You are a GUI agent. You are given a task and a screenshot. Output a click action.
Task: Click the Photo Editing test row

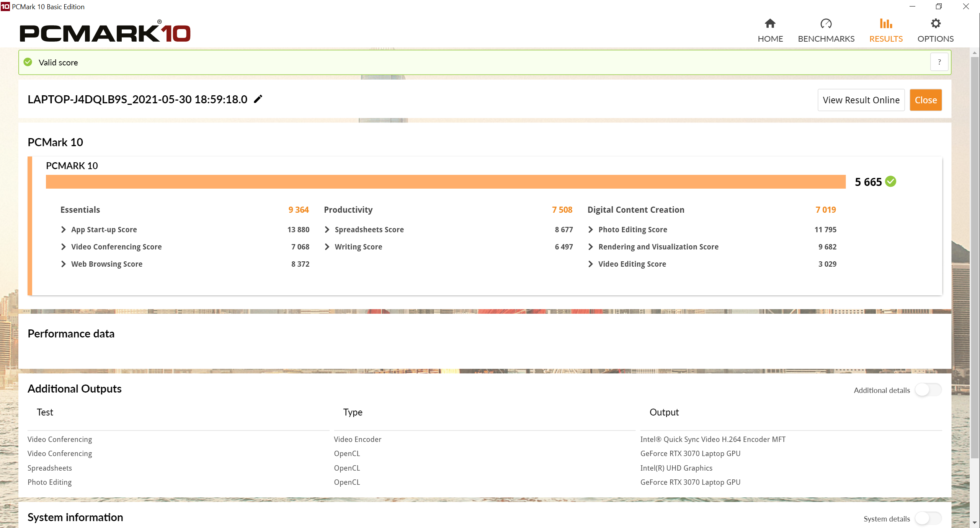(50, 482)
